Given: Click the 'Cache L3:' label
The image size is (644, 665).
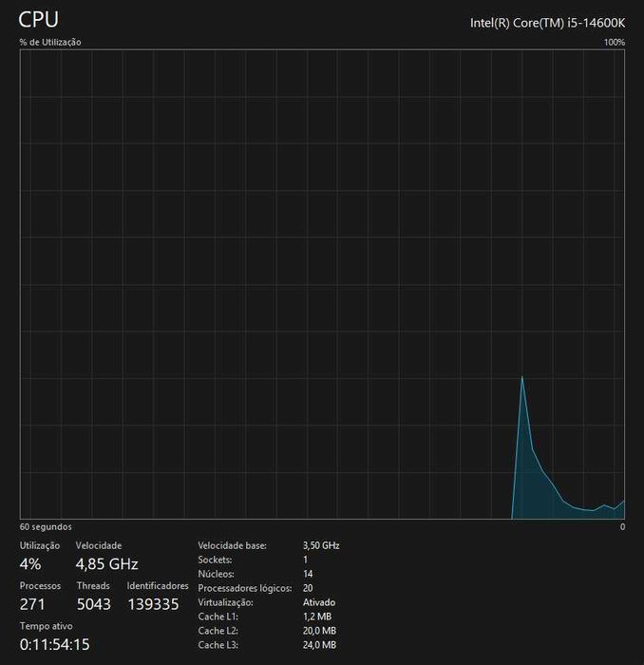Looking at the screenshot, I should pyautogui.click(x=218, y=645).
